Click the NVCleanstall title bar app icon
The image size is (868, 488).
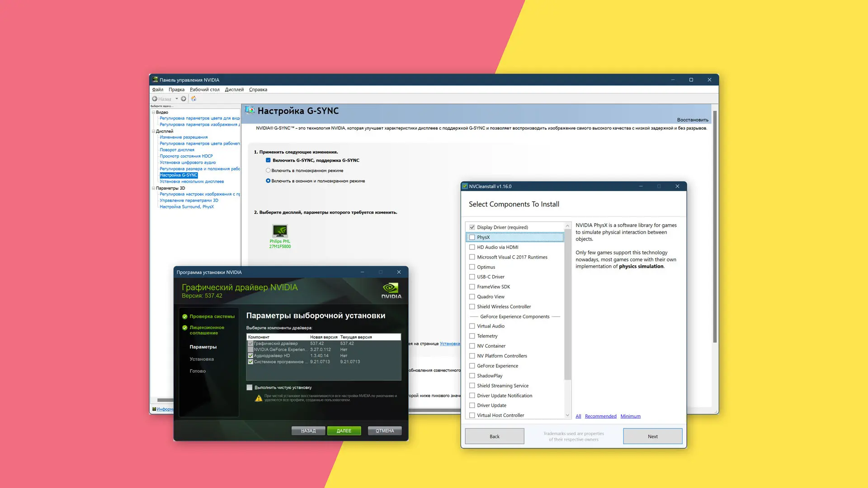pyautogui.click(x=465, y=186)
